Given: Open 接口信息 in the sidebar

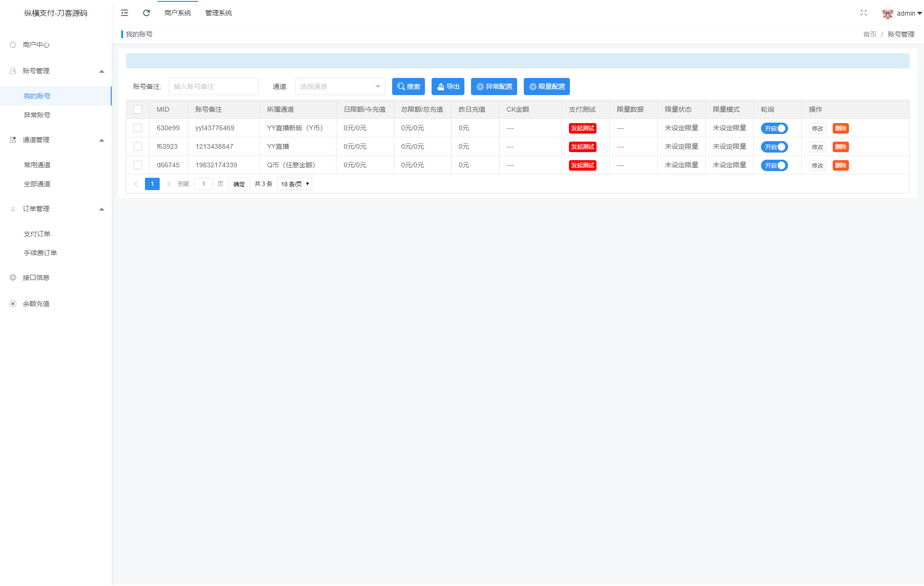Looking at the screenshot, I should (x=56, y=278).
